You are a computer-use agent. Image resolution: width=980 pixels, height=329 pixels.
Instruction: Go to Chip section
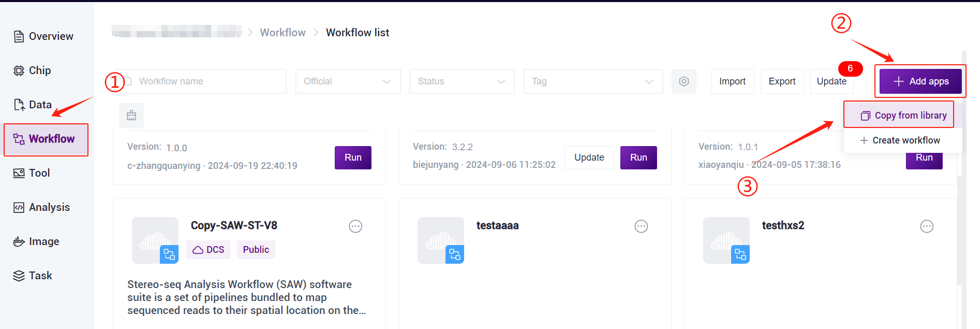[32, 70]
